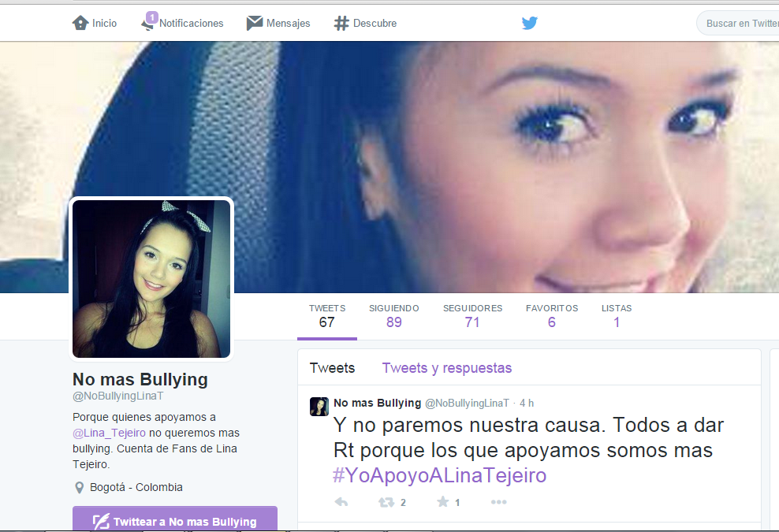
Task: Open more options ellipsis on the tweet
Action: point(499,502)
